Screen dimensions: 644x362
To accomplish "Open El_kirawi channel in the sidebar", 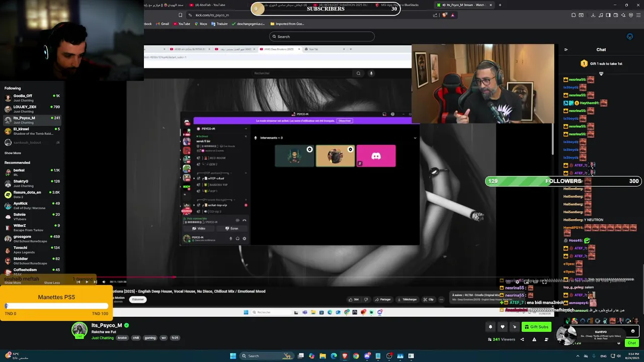I will pyautogui.click(x=32, y=131).
